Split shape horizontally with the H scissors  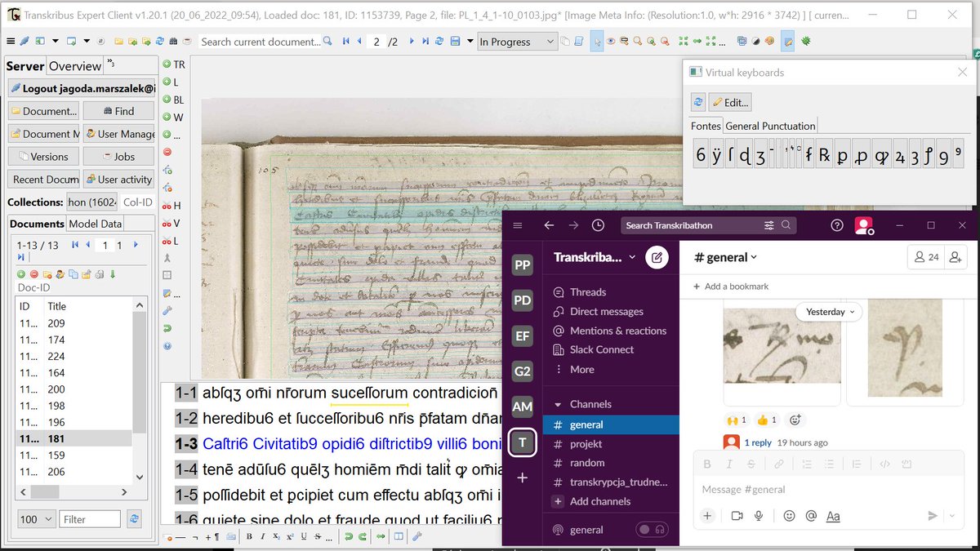171,206
